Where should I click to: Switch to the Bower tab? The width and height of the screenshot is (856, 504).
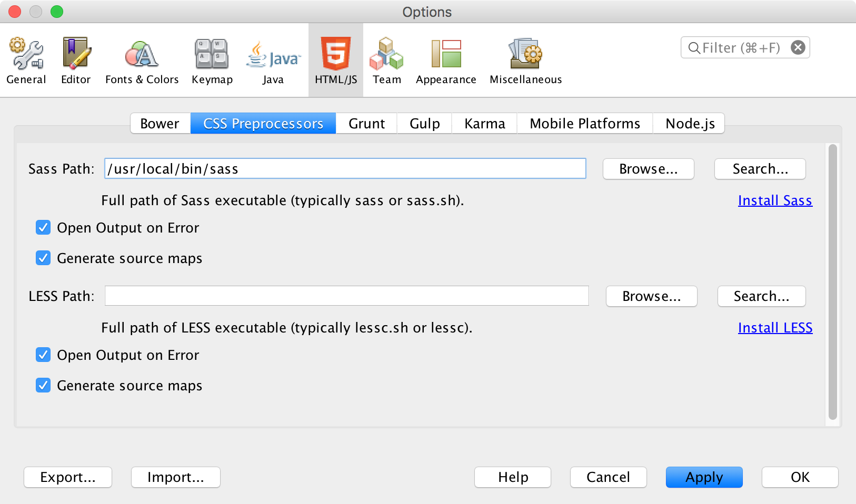160,123
